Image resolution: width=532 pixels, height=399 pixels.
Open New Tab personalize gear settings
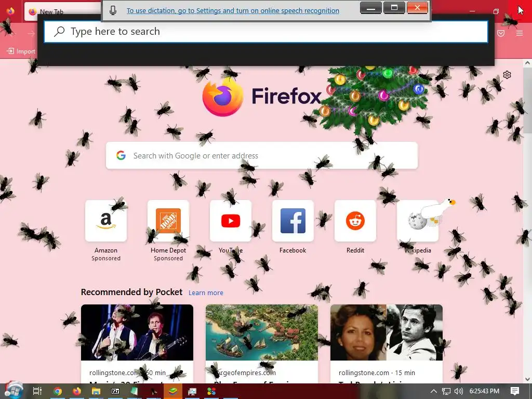pos(507,75)
